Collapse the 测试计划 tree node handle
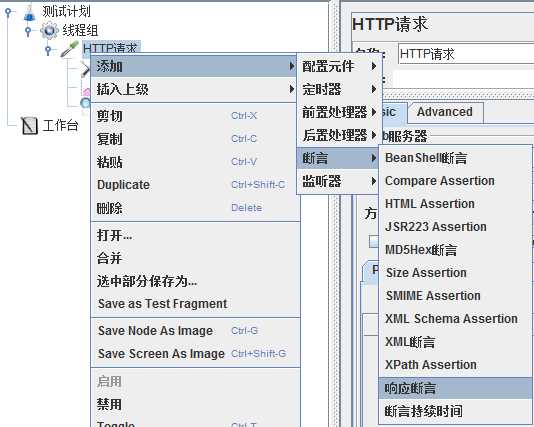 pos(9,12)
